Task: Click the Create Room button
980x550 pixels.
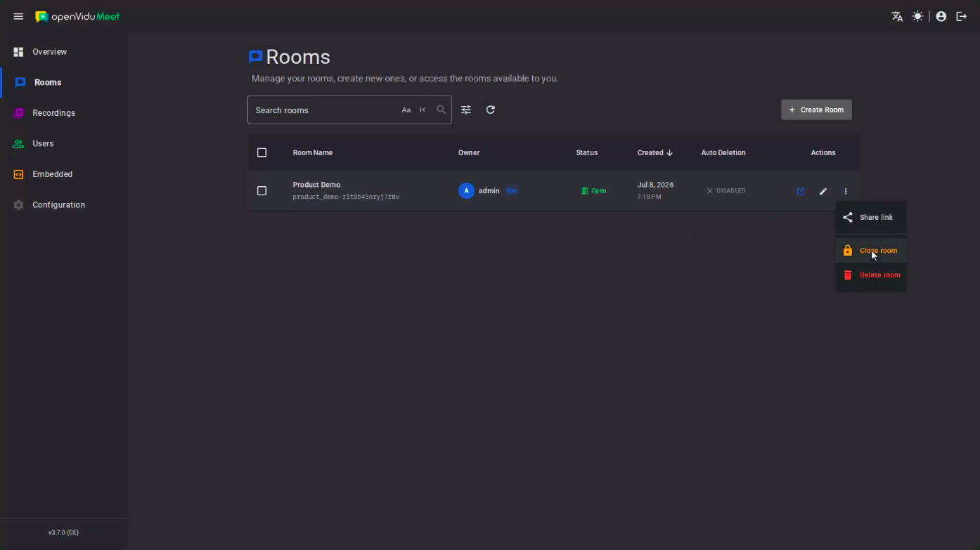Action: (816, 110)
